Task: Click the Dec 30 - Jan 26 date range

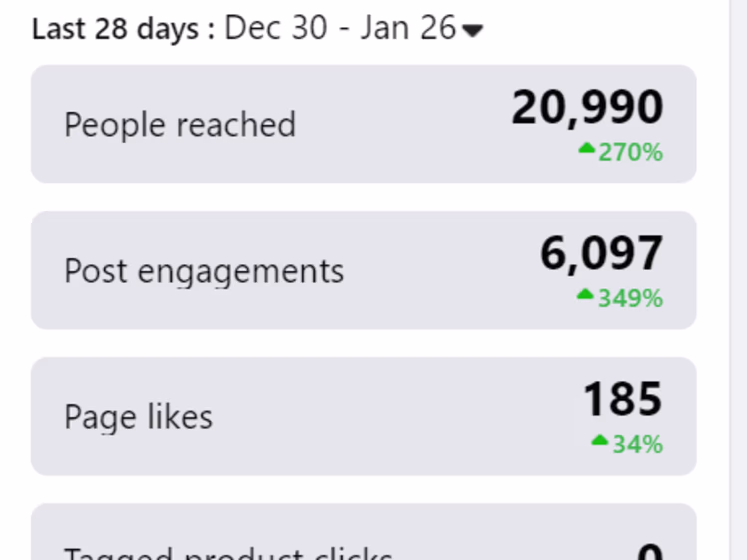Action: tap(340, 28)
